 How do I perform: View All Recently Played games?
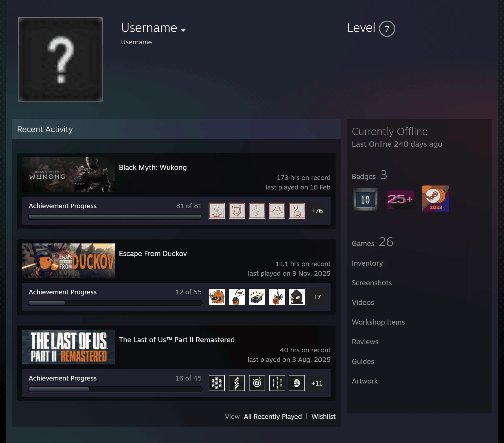tap(273, 416)
